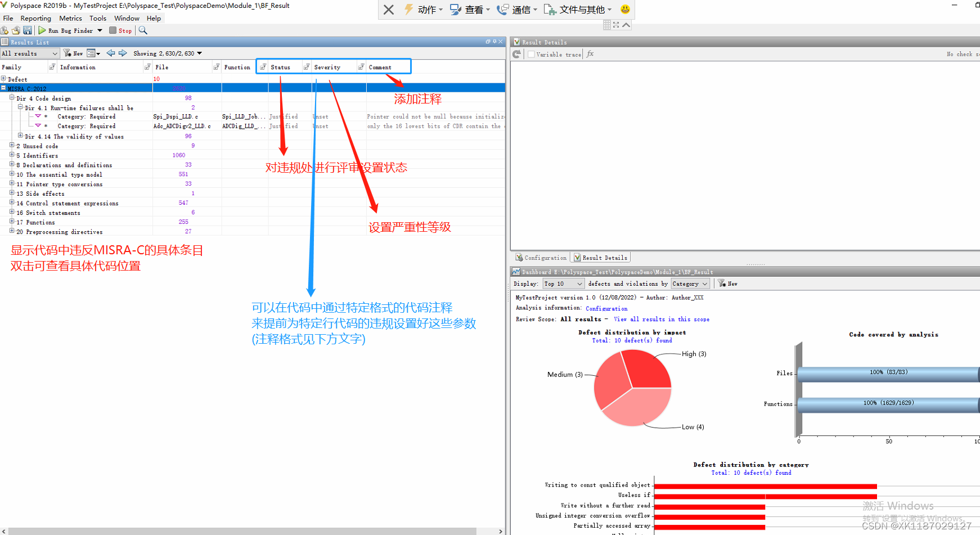Collapse the Dir 4 Code design node
This screenshot has width=980, height=535.
click(x=12, y=98)
